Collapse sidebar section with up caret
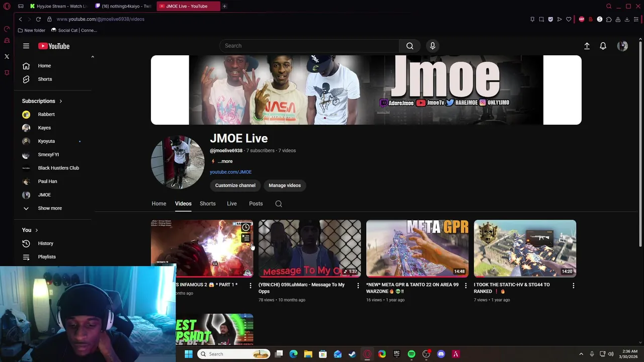644x362 pixels. [93, 57]
